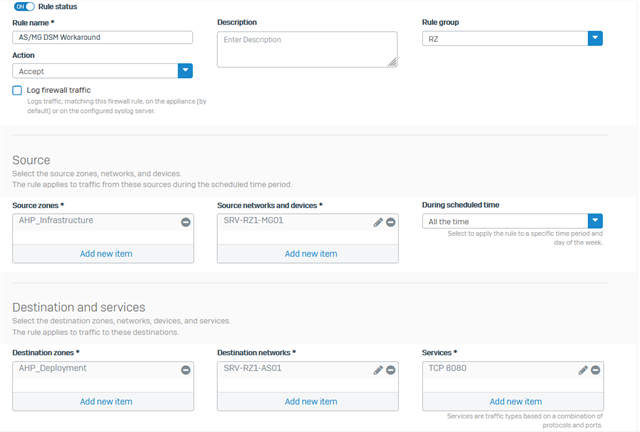Enable Log firewall traffic checkbox
The width and height of the screenshot is (640, 432).
17,90
